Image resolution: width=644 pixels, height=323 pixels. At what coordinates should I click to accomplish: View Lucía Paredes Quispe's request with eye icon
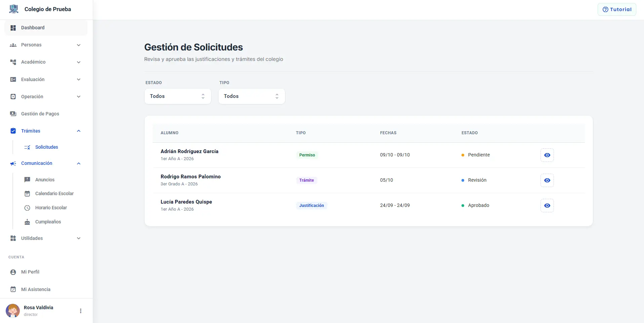point(547,206)
